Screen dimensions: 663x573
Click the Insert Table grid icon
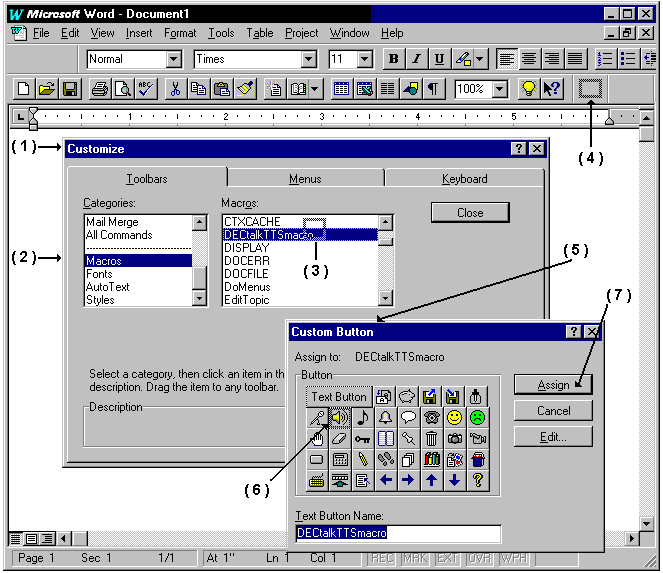coord(341,89)
